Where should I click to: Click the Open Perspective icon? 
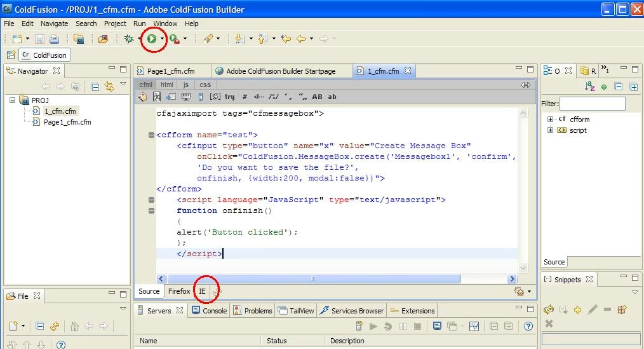[x=11, y=55]
